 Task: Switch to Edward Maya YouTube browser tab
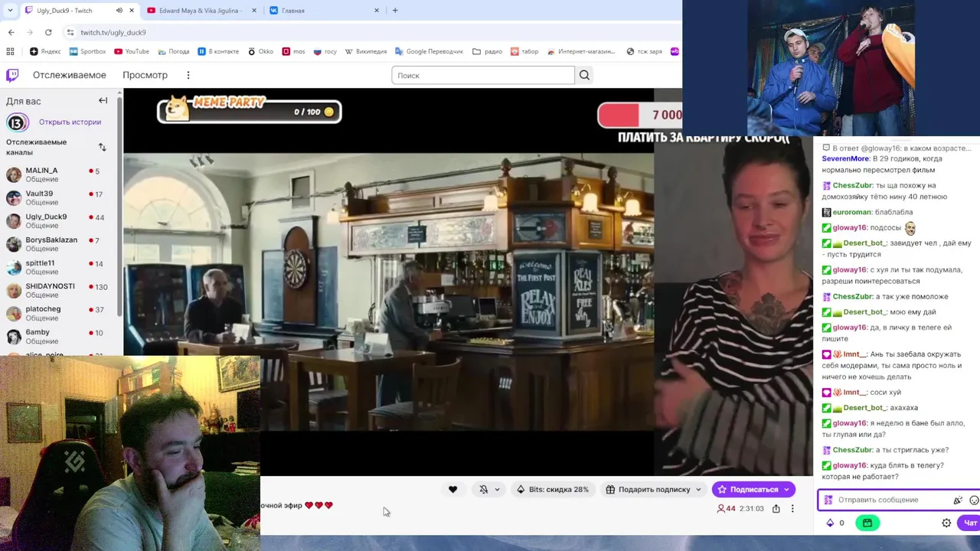click(x=201, y=11)
